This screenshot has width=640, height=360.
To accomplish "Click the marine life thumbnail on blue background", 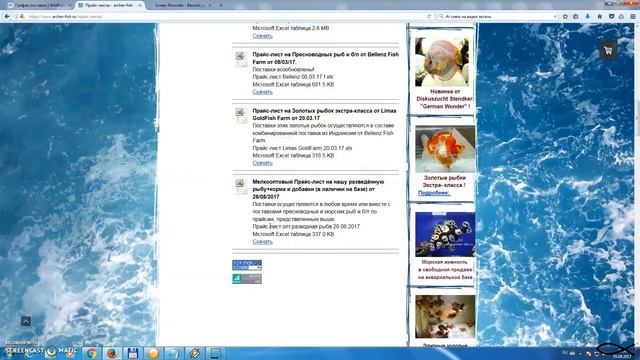I will point(445,234).
